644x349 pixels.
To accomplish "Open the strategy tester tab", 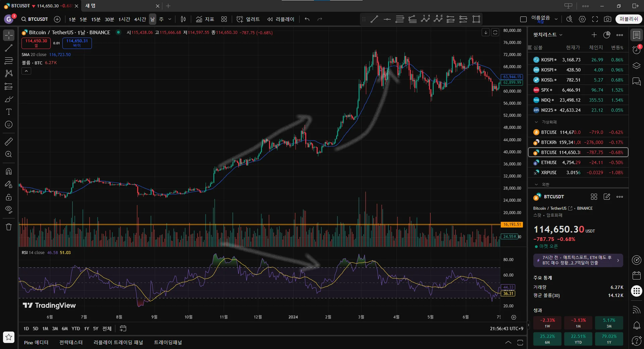I will point(71,343).
